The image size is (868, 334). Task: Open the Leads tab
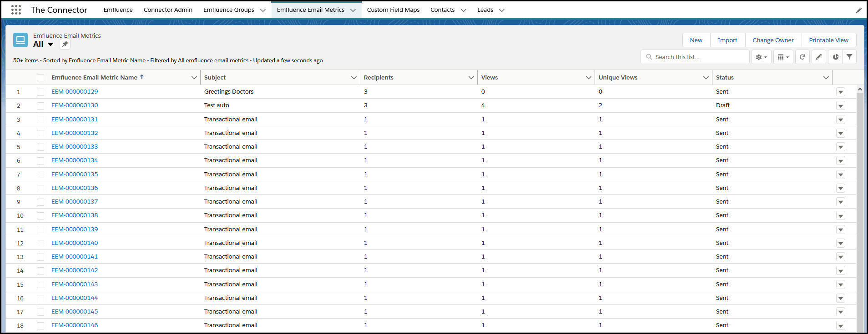(485, 10)
